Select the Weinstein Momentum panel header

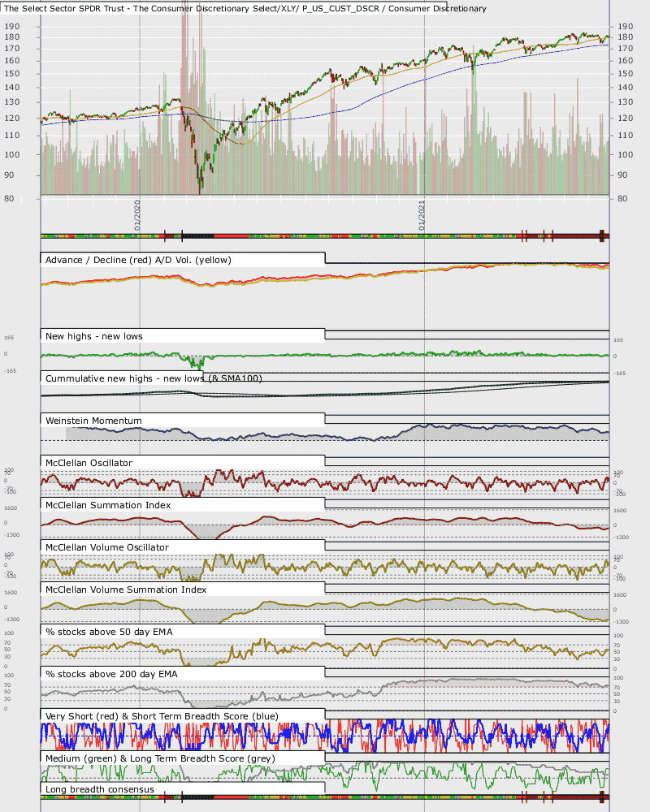[93, 421]
